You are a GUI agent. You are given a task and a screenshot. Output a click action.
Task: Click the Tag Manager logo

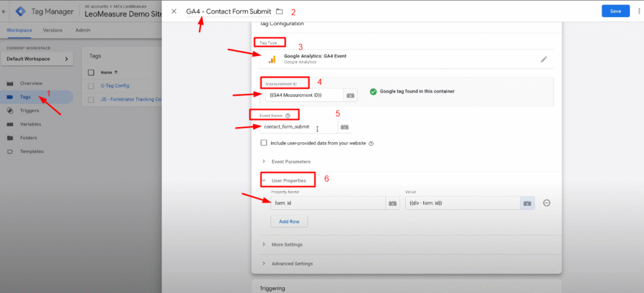(x=21, y=11)
